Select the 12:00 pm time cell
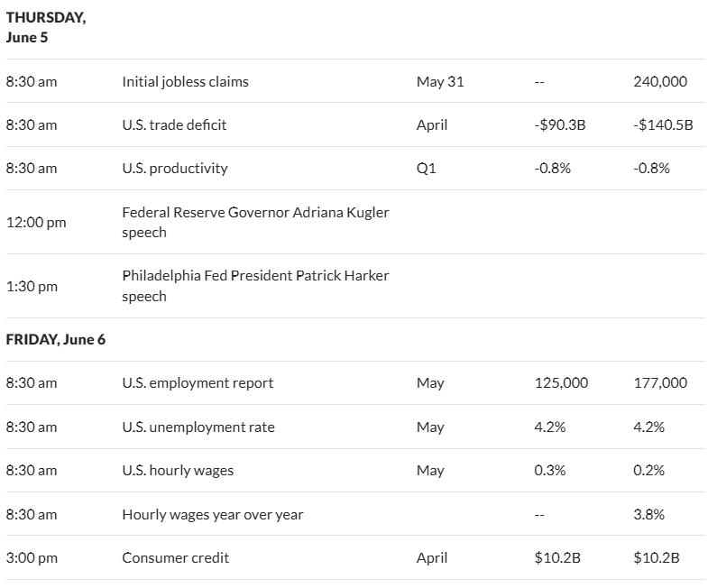This screenshot has height=588, width=708. [x=36, y=223]
